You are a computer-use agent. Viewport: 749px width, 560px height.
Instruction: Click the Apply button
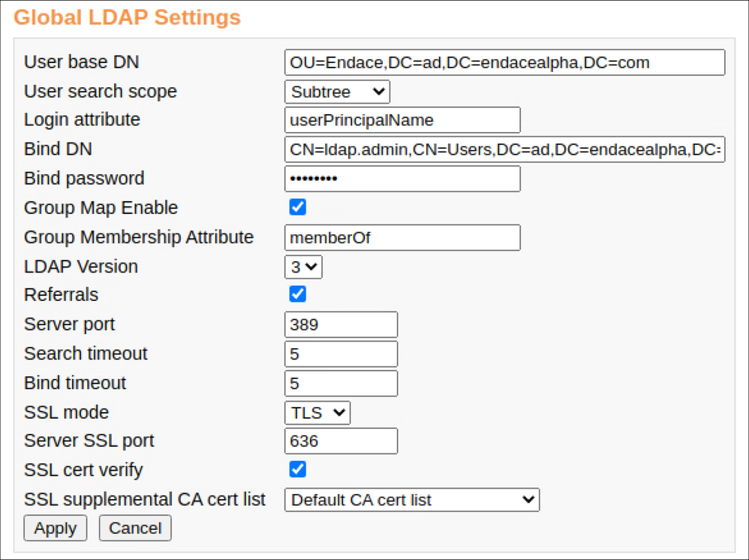coord(56,528)
